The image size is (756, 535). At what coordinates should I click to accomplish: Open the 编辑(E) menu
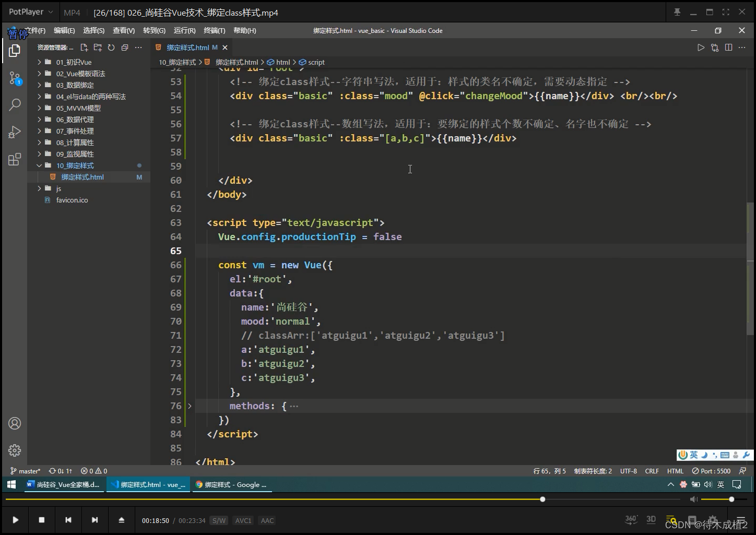click(x=64, y=31)
